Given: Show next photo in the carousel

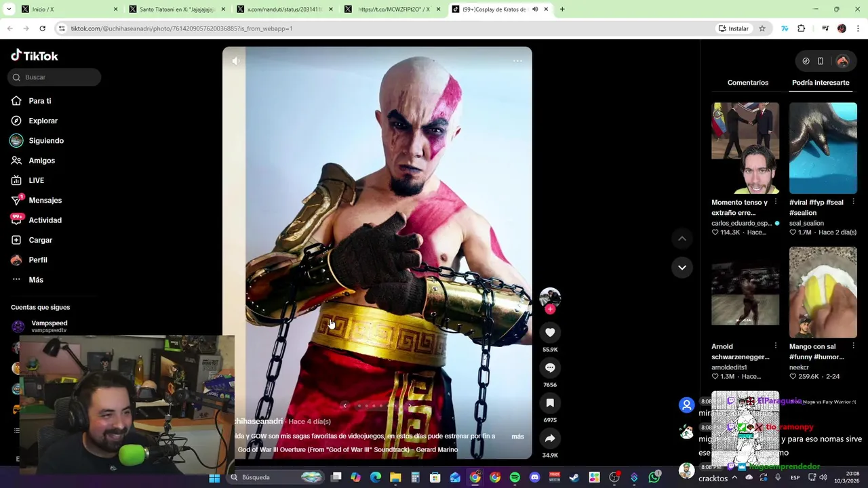Looking at the screenshot, I should pyautogui.click(x=410, y=406).
